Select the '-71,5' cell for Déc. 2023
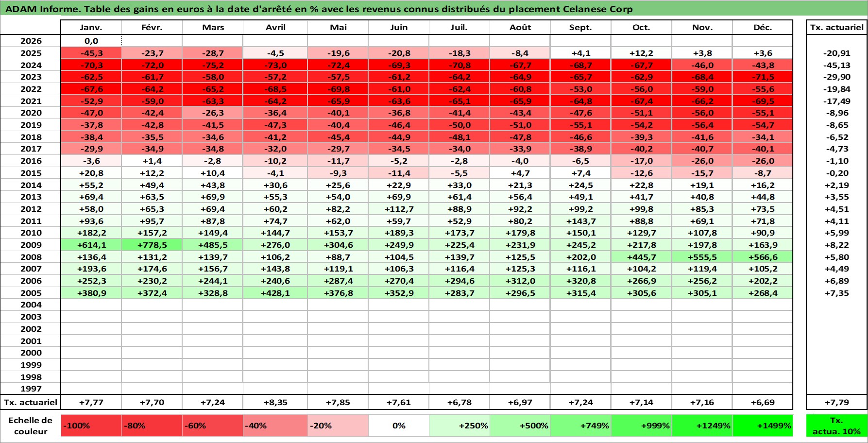The width and height of the screenshot is (868, 443). pyautogui.click(x=763, y=77)
